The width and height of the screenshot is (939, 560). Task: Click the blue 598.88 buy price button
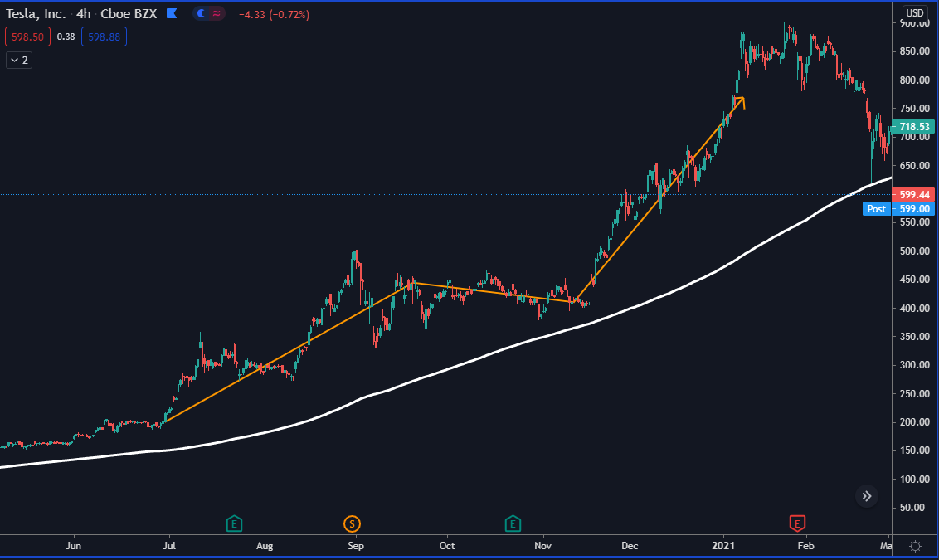105,37
